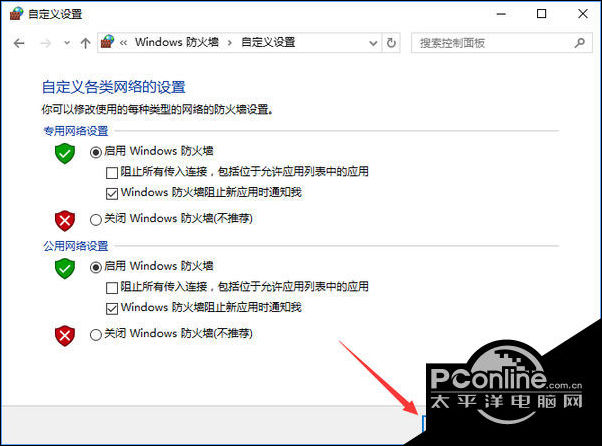
Task: Minimize the 自定义设置 window
Action: (x=501, y=14)
